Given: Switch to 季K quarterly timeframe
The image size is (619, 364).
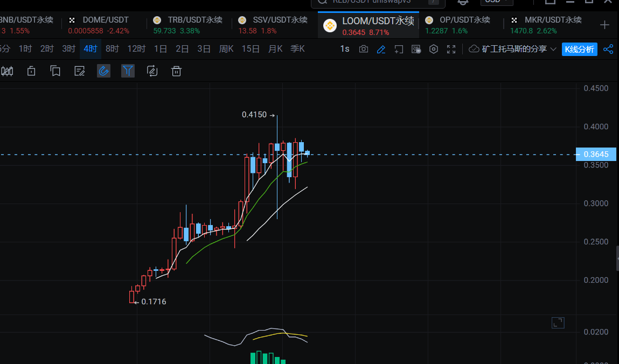Looking at the screenshot, I should tap(298, 49).
